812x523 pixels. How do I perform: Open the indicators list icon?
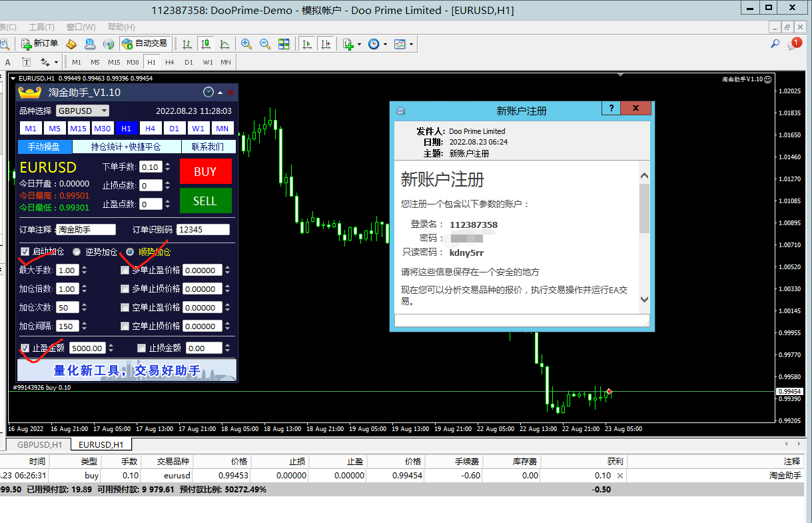348,44
